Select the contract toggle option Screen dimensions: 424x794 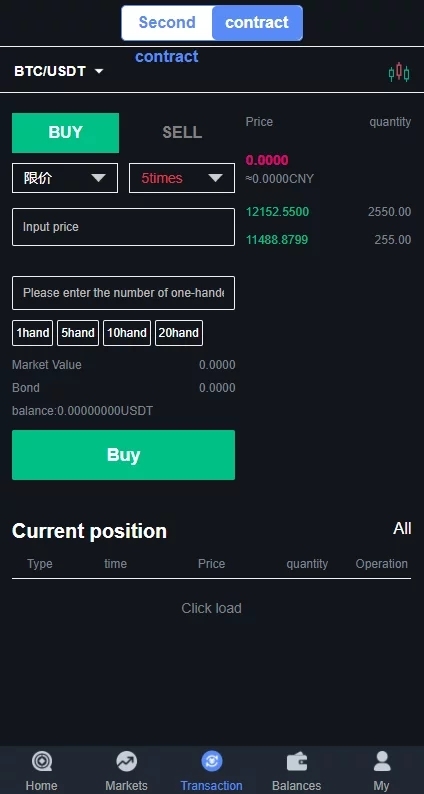[257, 23]
